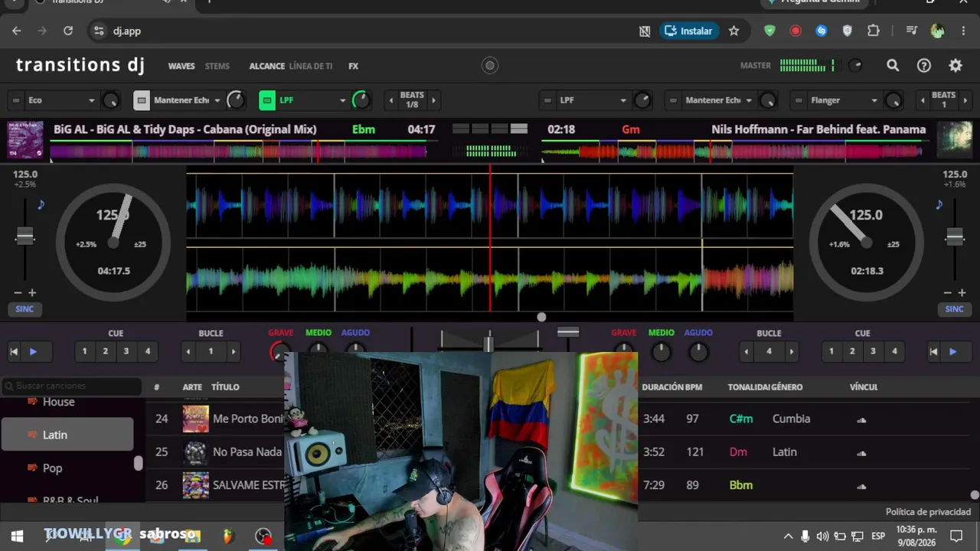Viewport: 980px width, 551px height.
Task: Click the SoundCloud icon in the Cumbia row
Action: click(x=861, y=419)
